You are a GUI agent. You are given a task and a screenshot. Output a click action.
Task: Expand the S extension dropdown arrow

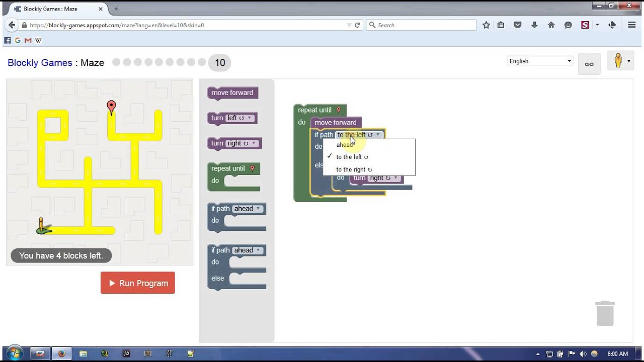pos(597,25)
